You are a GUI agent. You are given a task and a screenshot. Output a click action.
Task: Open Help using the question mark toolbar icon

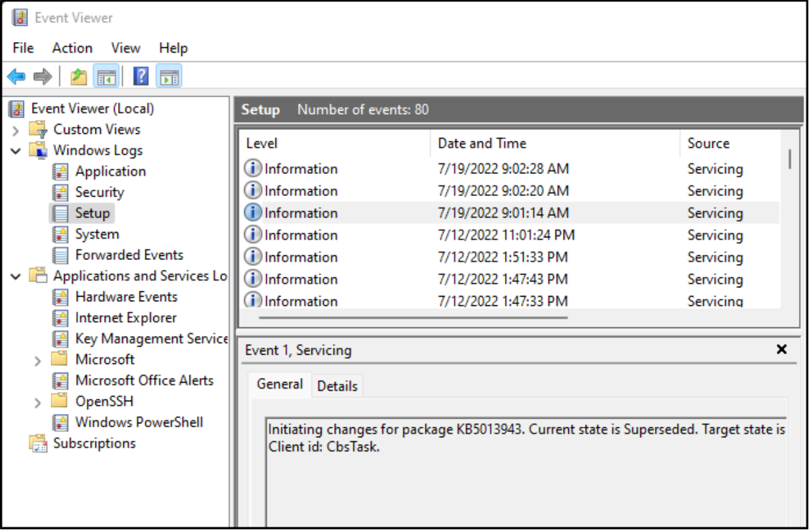141,77
